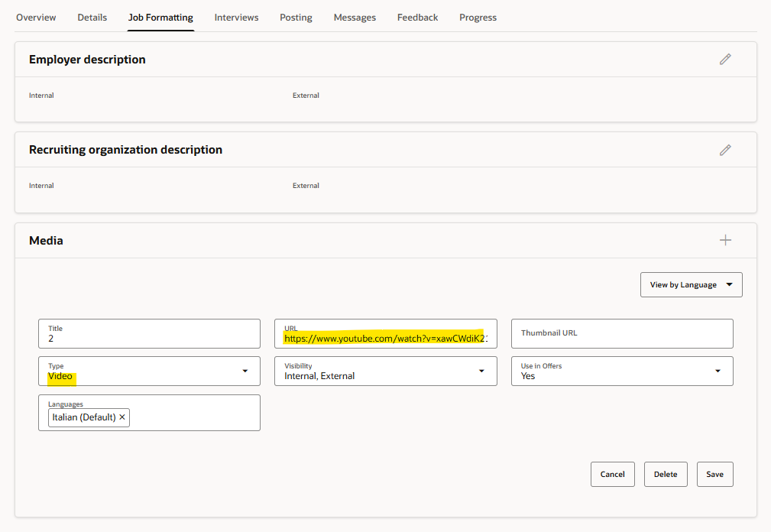
Task: Delete the media item
Action: (666, 474)
